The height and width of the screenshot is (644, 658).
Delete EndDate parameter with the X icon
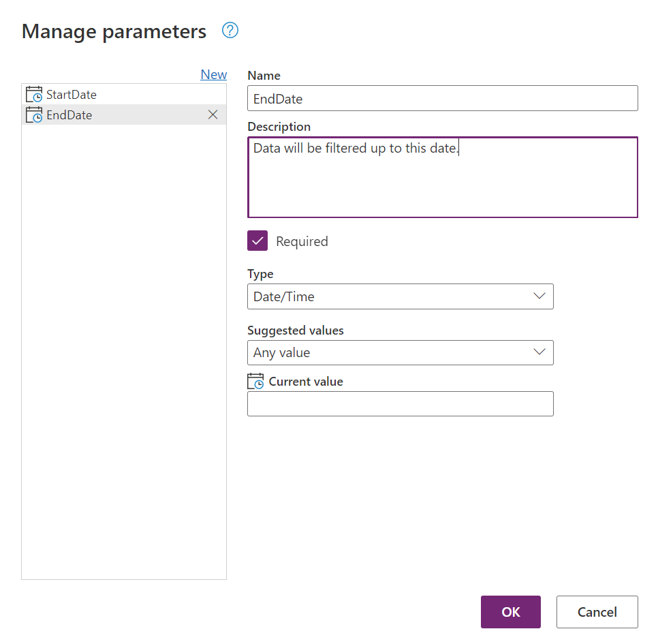point(213,114)
